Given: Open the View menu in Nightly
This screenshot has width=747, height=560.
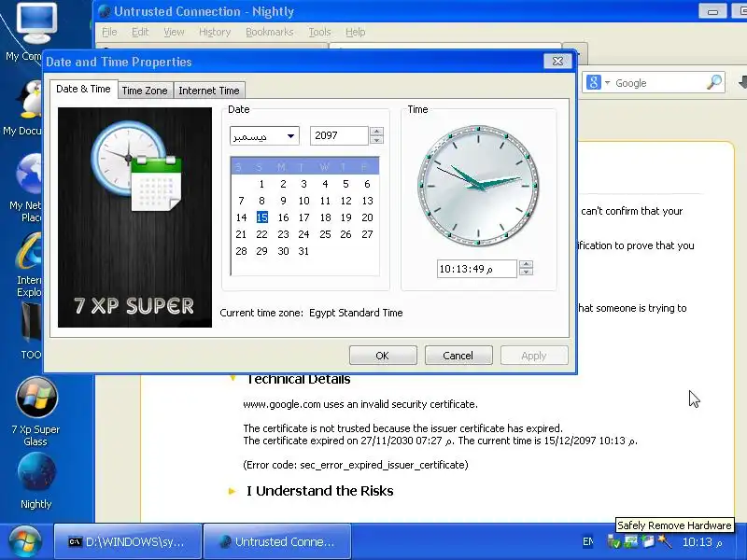Looking at the screenshot, I should 174,32.
